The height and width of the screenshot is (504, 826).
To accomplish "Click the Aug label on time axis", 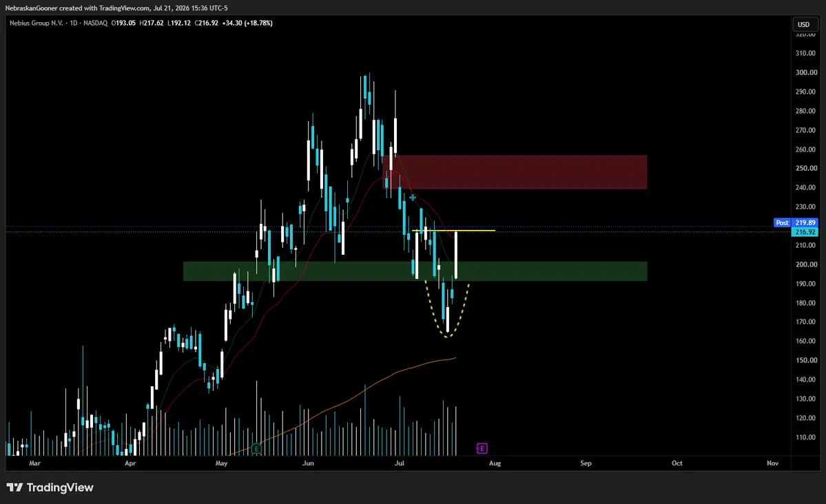I will click(x=495, y=463).
